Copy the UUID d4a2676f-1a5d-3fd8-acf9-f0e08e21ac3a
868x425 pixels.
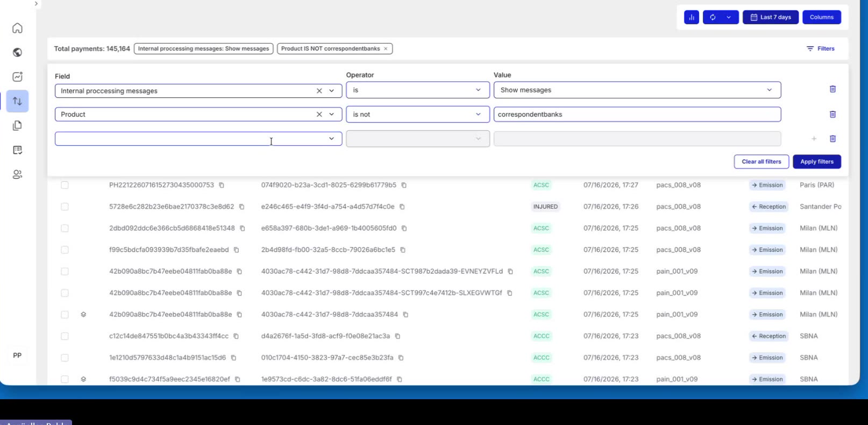[397, 336]
